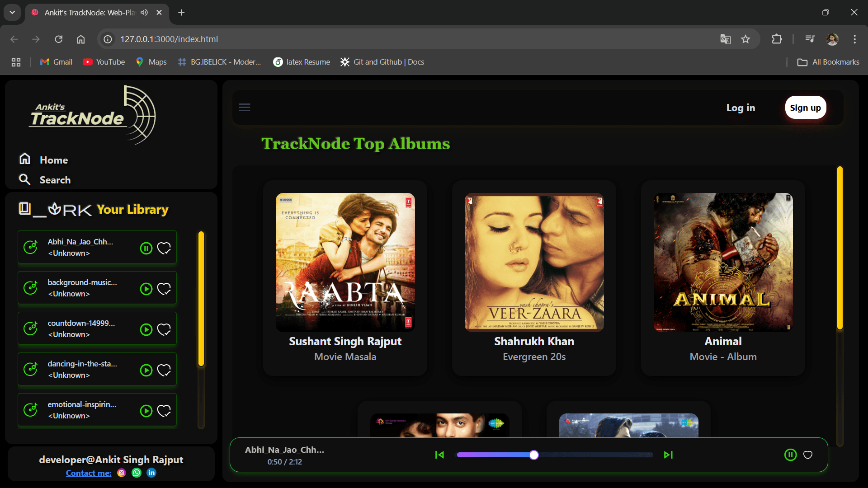Open Chrome profile avatar
The height and width of the screenshot is (488, 868).
click(832, 39)
